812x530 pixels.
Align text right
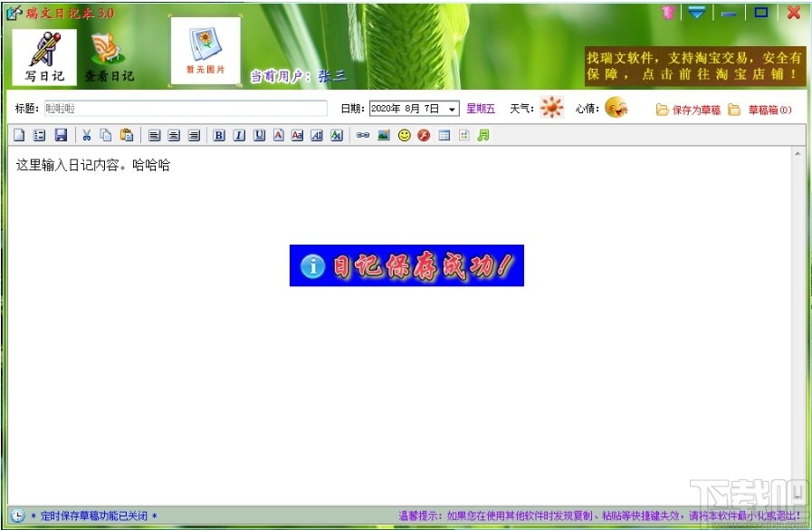194,136
